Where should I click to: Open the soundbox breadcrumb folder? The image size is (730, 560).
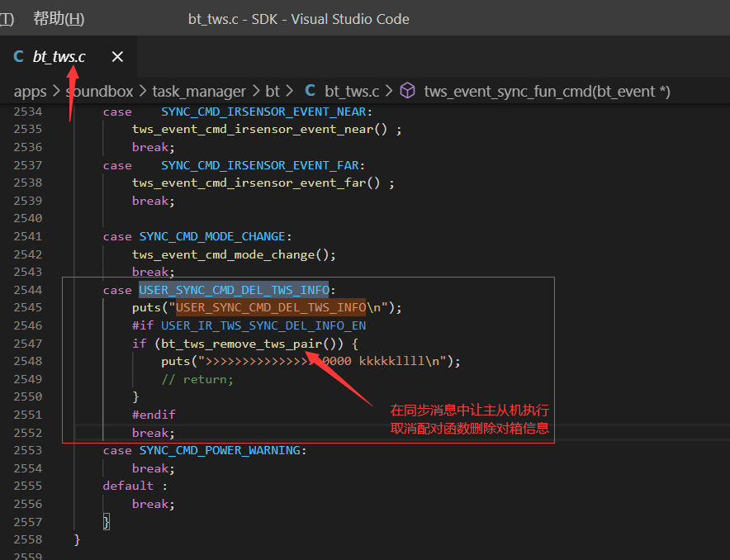99,91
